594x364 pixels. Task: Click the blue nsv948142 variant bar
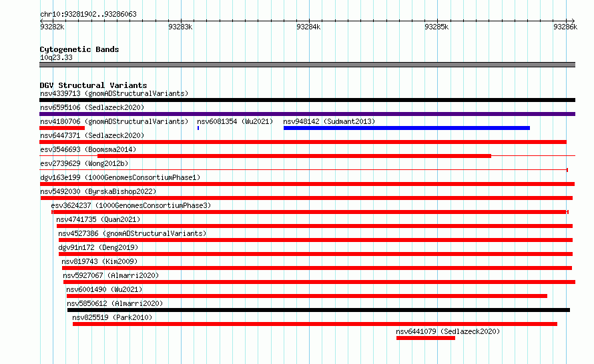pos(406,128)
